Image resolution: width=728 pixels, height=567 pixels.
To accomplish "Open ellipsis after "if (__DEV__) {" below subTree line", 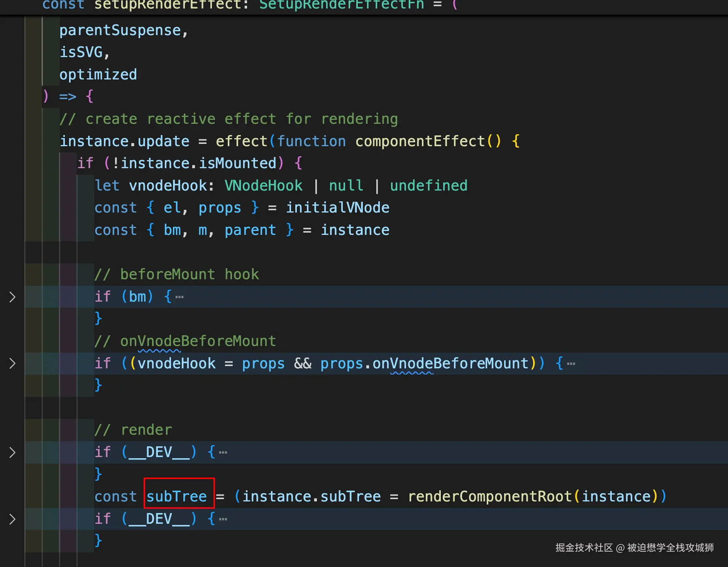I will pos(223,519).
